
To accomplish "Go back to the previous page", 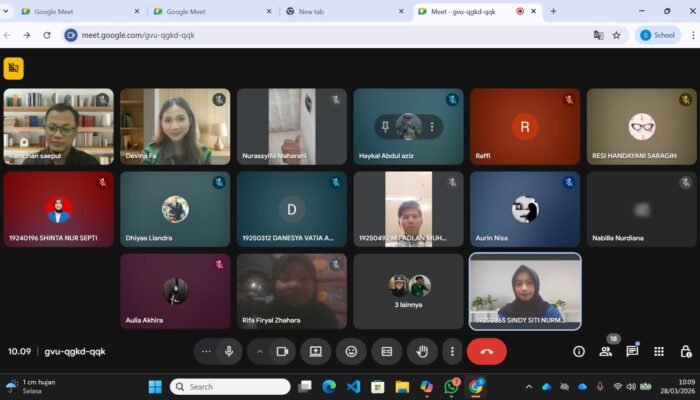I will click(x=7, y=35).
